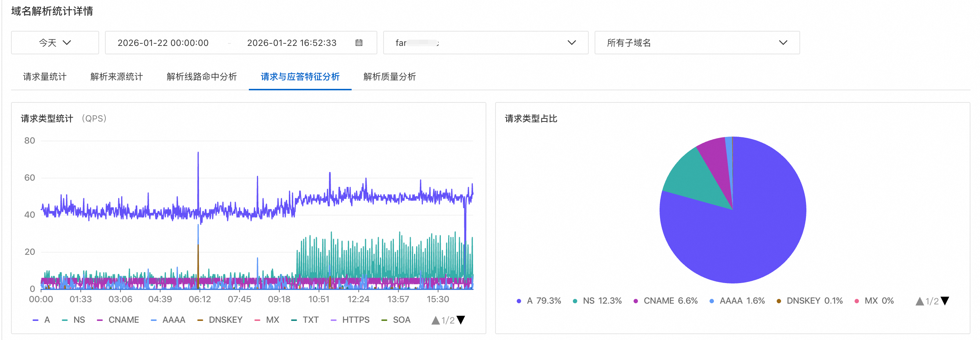Click end date 2026-01-22 16:52:33 field

[292, 43]
